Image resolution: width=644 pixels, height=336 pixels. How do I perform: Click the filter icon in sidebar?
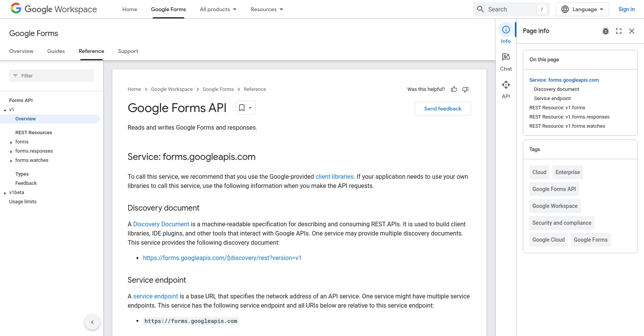point(15,76)
